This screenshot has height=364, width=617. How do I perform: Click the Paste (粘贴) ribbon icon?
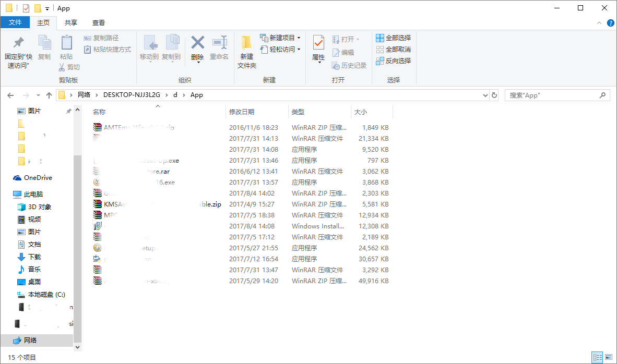(66, 43)
